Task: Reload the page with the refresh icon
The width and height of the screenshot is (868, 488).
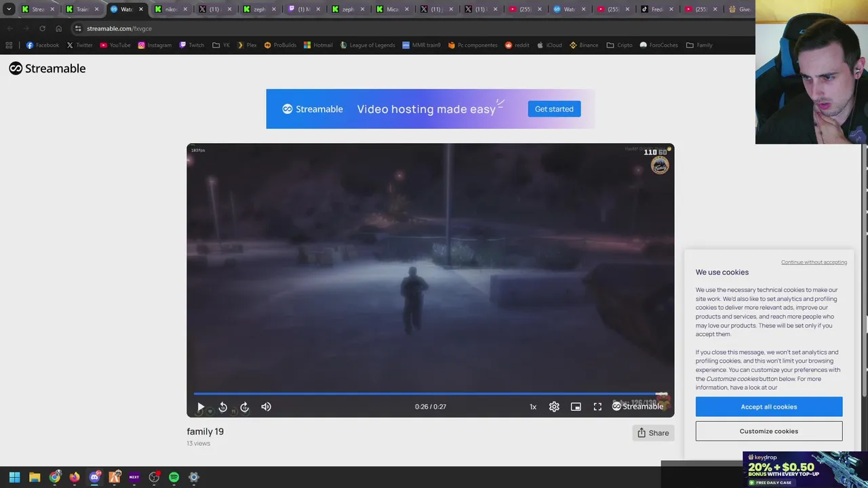Action: 42,28
